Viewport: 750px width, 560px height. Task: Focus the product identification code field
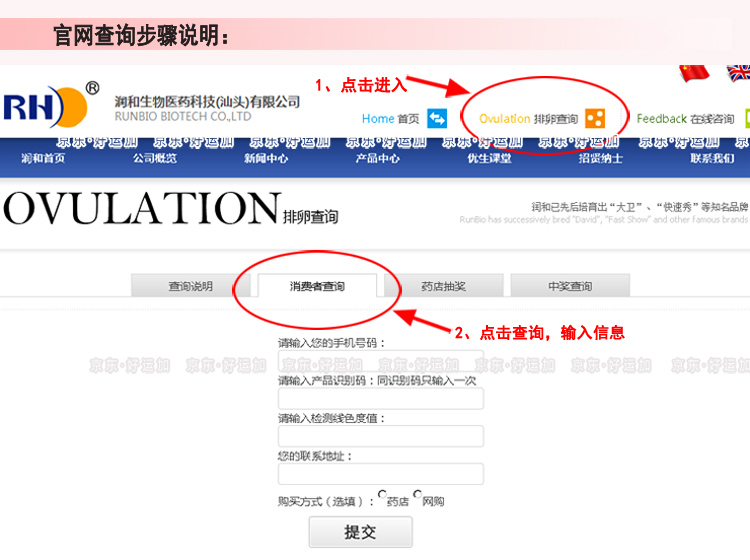(x=381, y=398)
